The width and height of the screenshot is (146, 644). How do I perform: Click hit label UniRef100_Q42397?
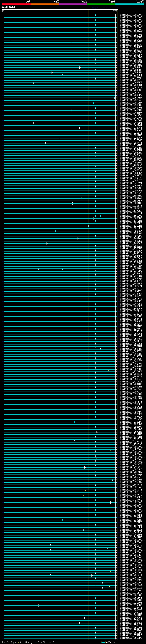[x=131, y=112]
